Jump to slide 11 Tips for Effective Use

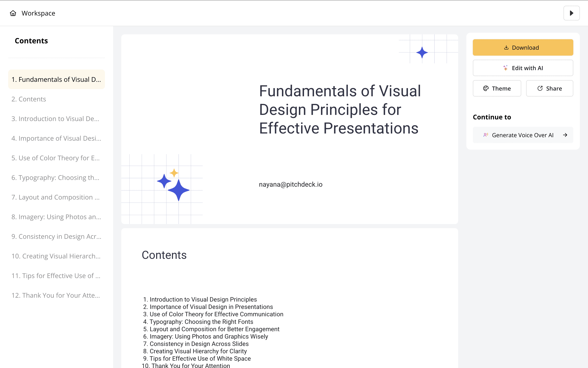[x=57, y=276]
